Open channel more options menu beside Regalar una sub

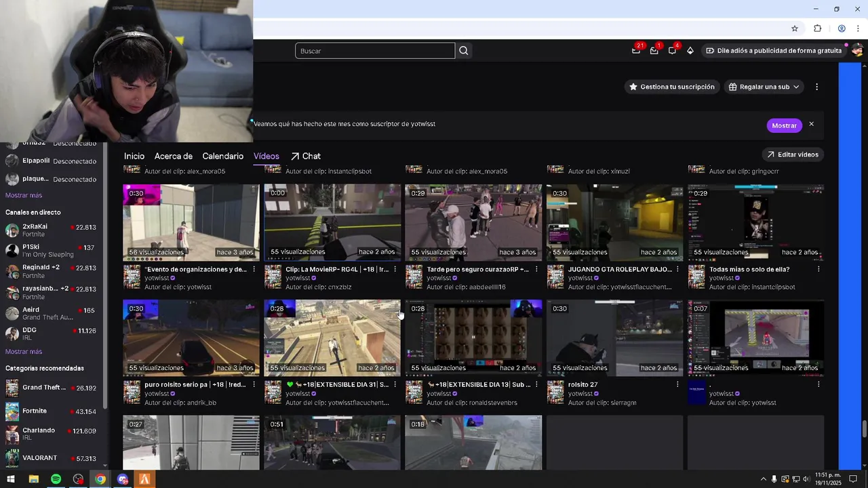(x=816, y=87)
